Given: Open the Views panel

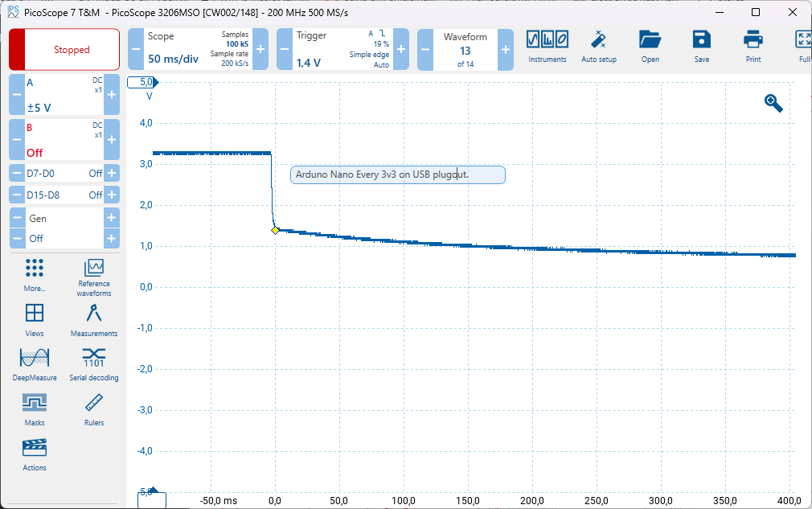Looking at the screenshot, I should (x=35, y=319).
